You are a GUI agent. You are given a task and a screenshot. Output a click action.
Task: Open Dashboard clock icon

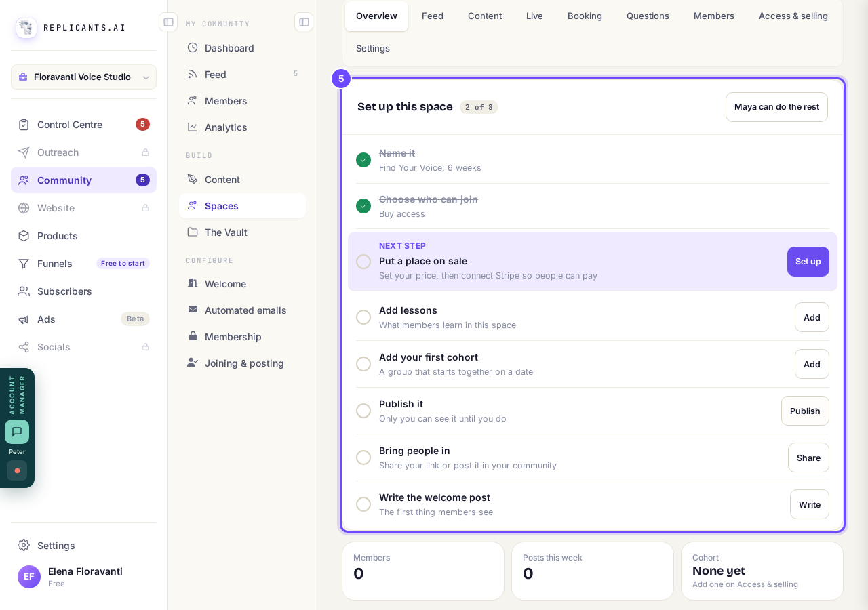point(193,47)
